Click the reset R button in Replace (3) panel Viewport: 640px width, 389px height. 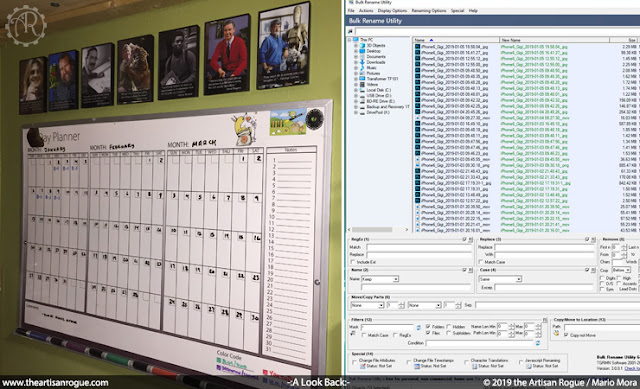[593, 240]
